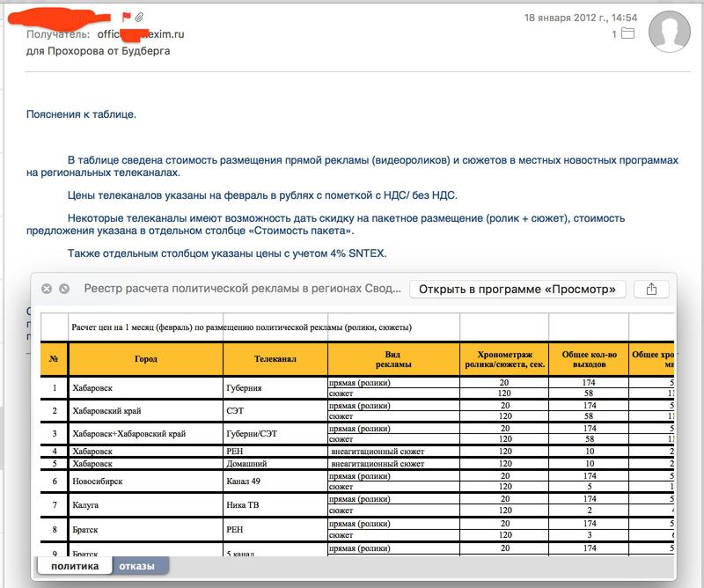Close the attachment preview with X icon
The image size is (704, 588).
click(x=47, y=289)
